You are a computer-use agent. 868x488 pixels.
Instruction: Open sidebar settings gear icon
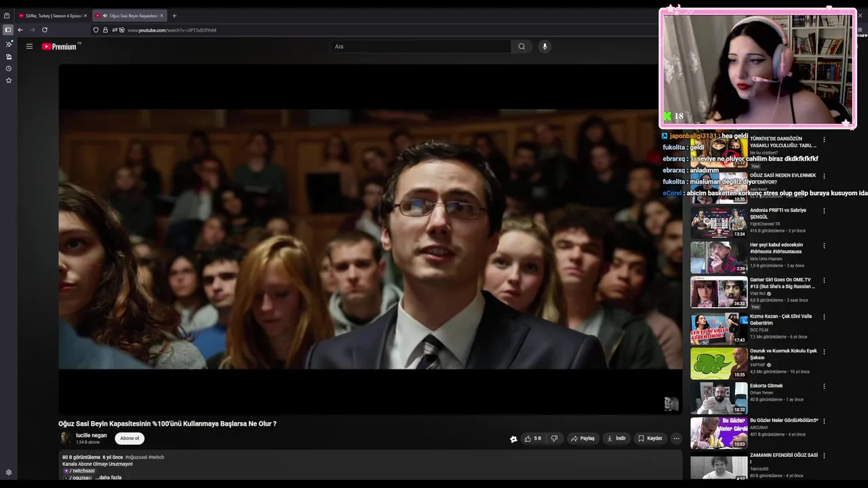[9, 472]
